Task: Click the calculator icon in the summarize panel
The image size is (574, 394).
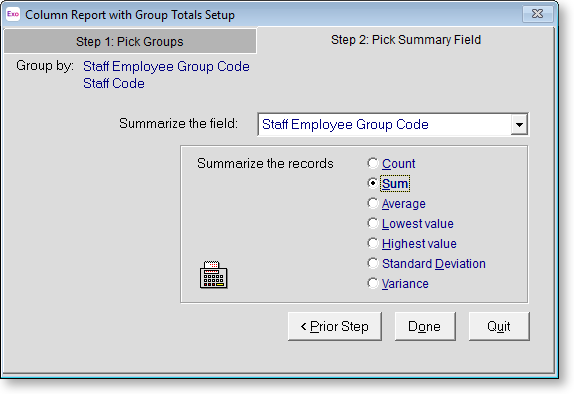Action: (x=213, y=275)
